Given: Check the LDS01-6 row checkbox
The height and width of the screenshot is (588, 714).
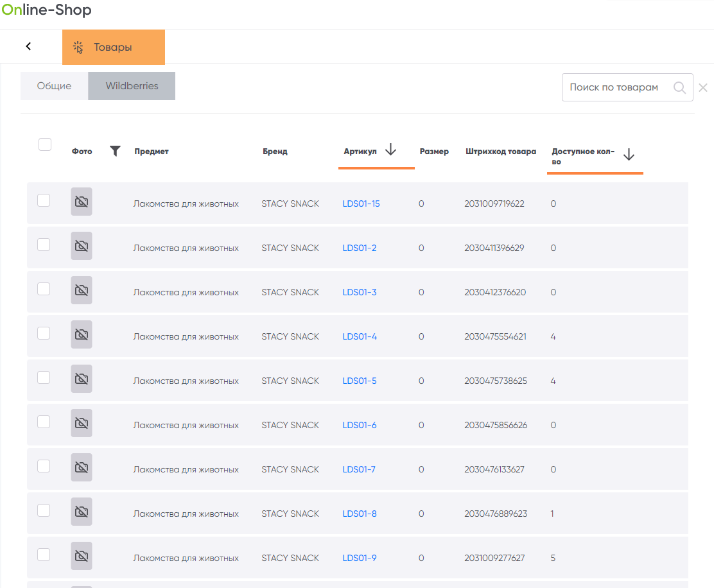Looking at the screenshot, I should click(44, 422).
